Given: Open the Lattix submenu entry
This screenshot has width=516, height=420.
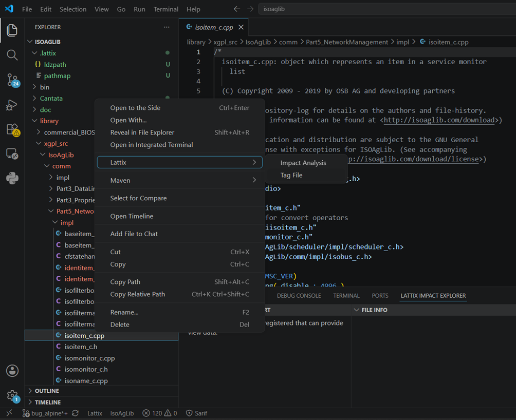Looking at the screenshot, I should point(180,162).
